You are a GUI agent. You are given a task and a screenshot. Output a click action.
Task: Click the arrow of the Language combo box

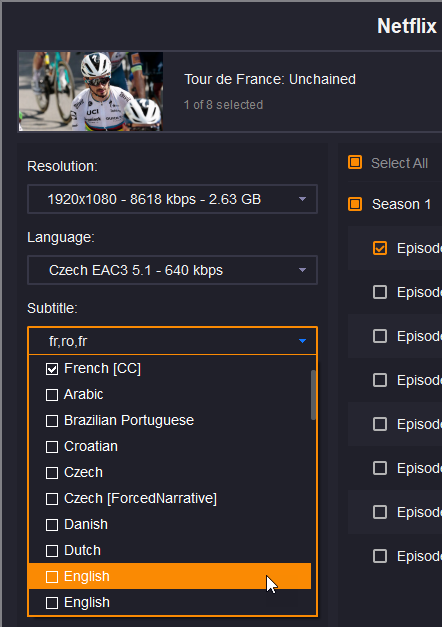pos(302,270)
